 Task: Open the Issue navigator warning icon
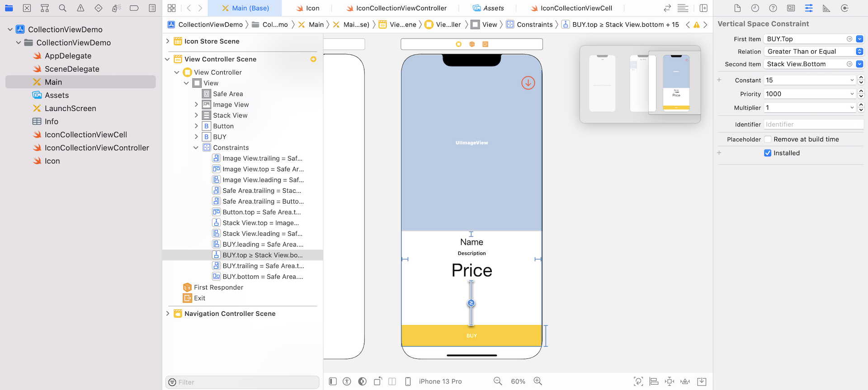pyautogui.click(x=80, y=8)
